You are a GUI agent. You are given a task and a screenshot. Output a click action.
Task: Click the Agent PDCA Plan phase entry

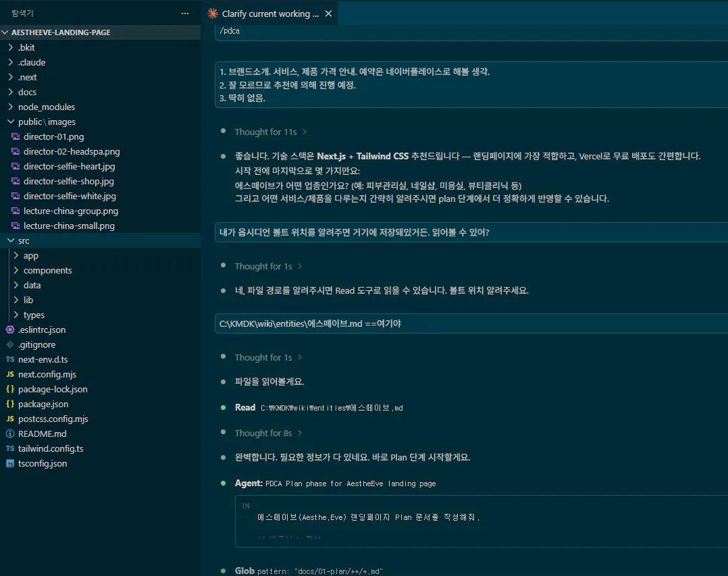(335, 483)
